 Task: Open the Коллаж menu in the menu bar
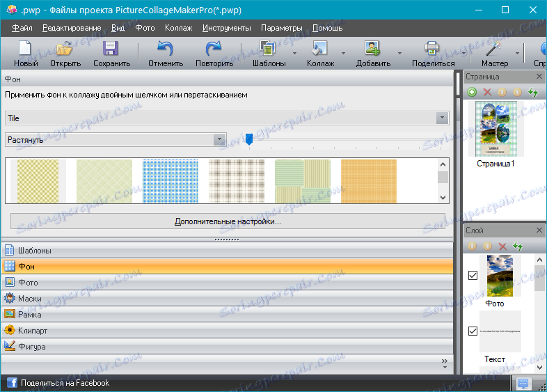tap(179, 28)
